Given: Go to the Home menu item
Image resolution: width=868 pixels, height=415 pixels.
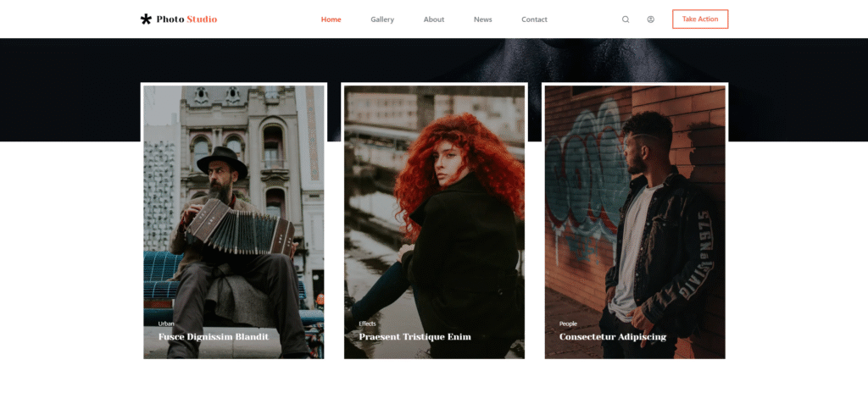Looking at the screenshot, I should click(x=331, y=19).
